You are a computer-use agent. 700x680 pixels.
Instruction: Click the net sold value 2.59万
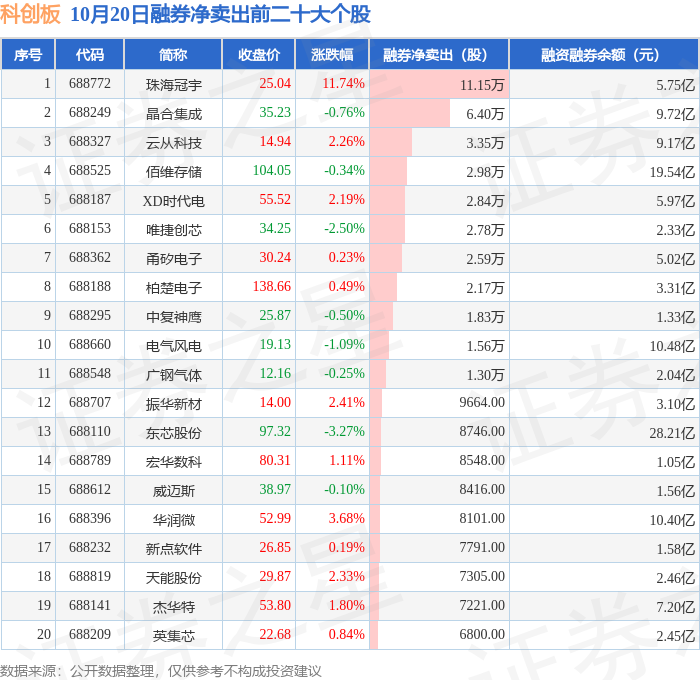485,259
